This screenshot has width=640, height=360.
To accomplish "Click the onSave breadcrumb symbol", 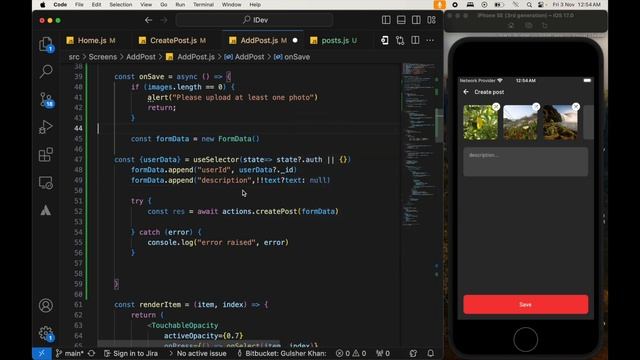I will tap(297, 57).
